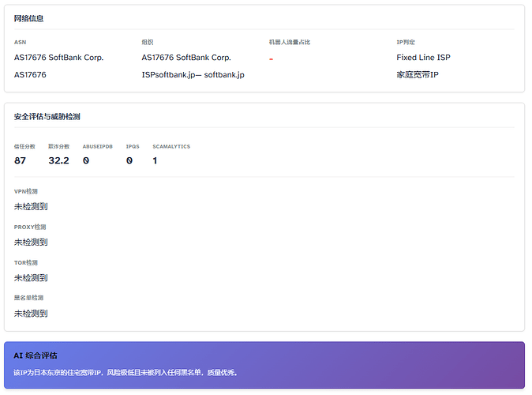This screenshot has width=532, height=395.
Task: Click the ABUSEIPDB label
Action: point(98,147)
